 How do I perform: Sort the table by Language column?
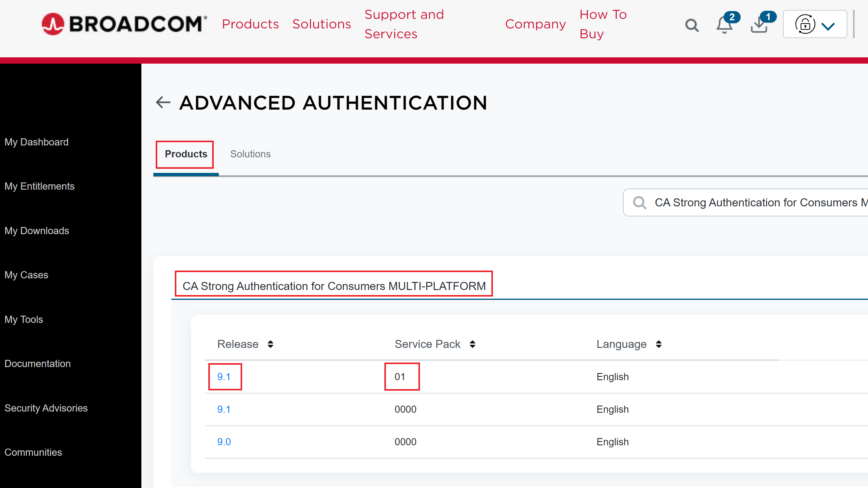point(659,344)
